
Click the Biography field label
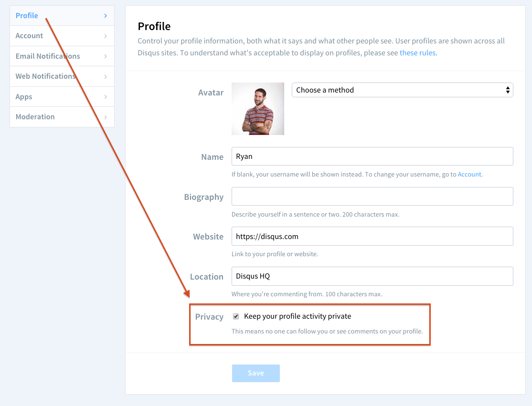203,197
